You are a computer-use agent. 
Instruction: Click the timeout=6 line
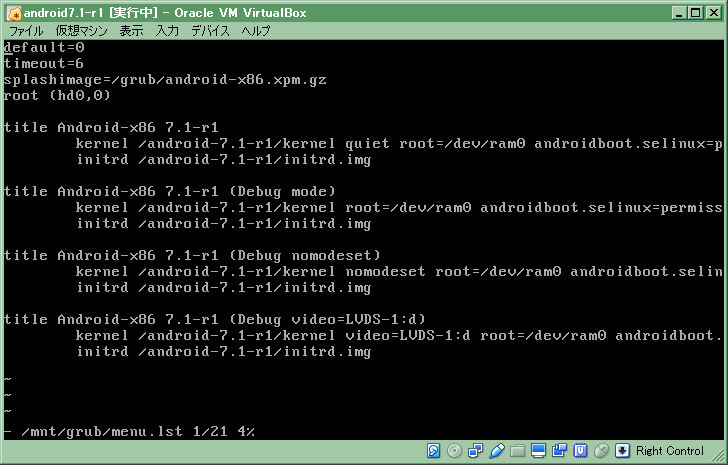(44, 64)
